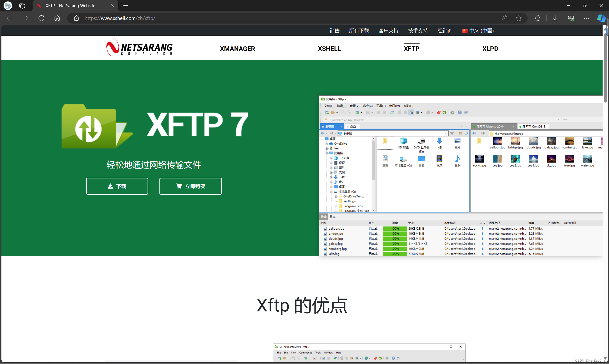Open Xftp options via the gear icon

(453, 113)
